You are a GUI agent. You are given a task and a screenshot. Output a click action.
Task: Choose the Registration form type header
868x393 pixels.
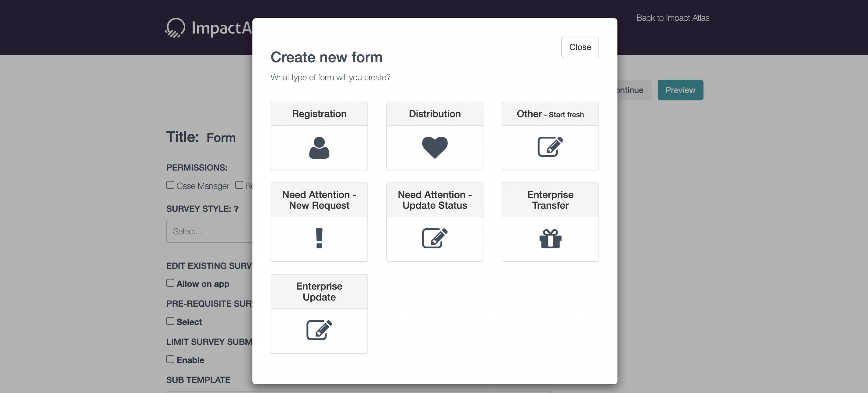319,114
